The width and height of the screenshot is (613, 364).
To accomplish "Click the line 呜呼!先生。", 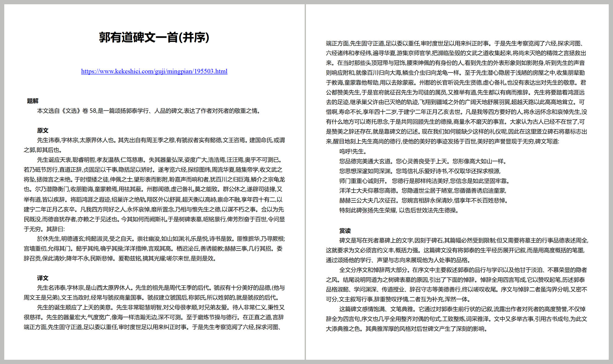I will pyautogui.click(x=353, y=152).
